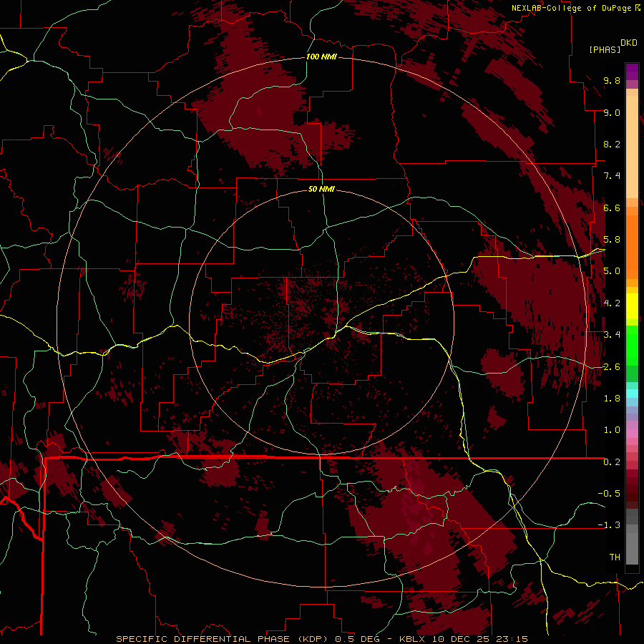Select the 5.8 scale value
The height and width of the screenshot is (644, 644).
612,240
